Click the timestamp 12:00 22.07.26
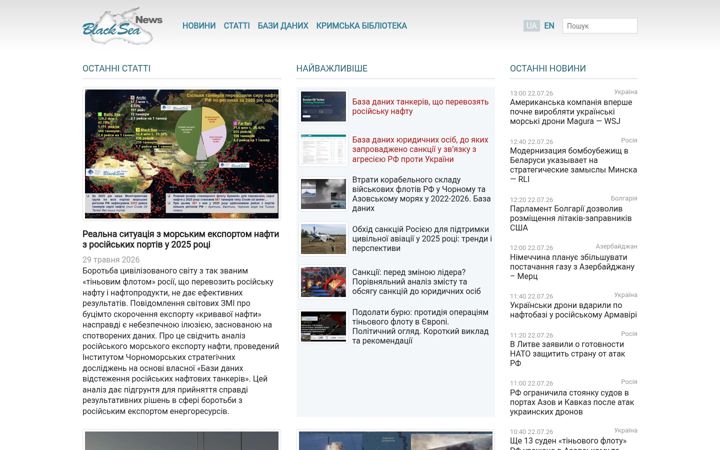 tap(531, 248)
